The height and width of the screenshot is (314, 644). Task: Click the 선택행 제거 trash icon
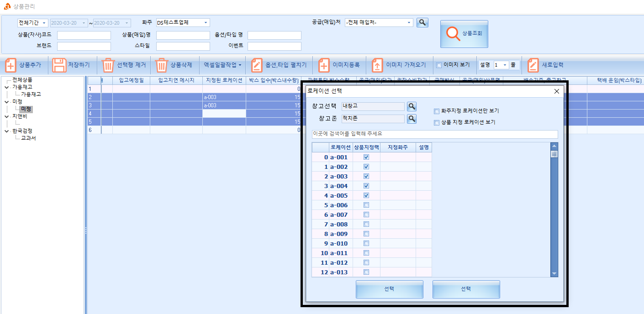(108, 65)
